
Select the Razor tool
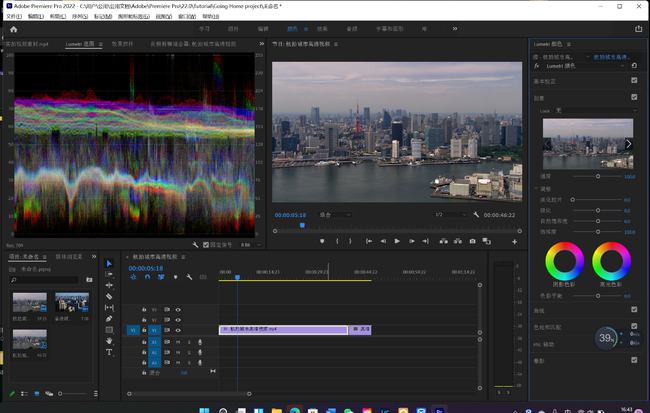tap(110, 297)
